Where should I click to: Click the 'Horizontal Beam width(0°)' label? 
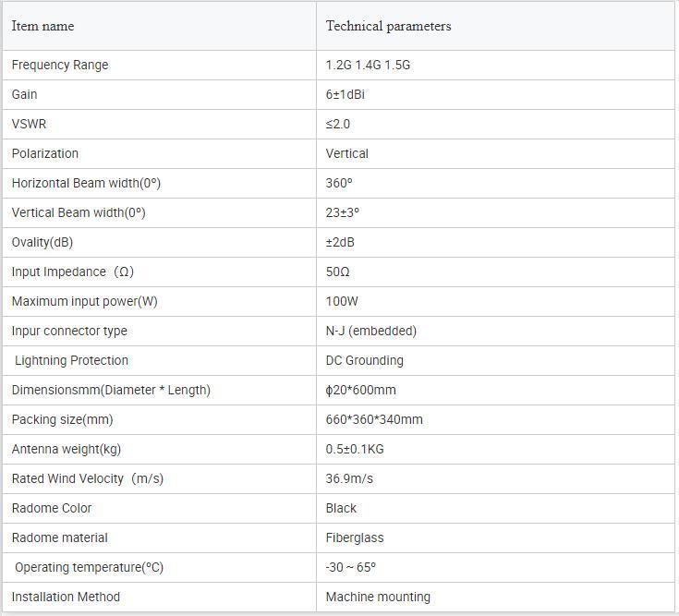pos(86,183)
